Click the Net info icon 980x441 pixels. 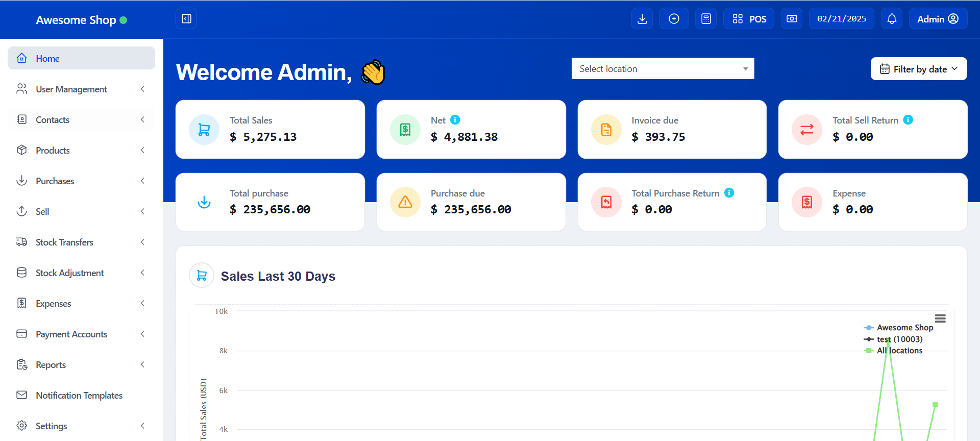coord(455,119)
